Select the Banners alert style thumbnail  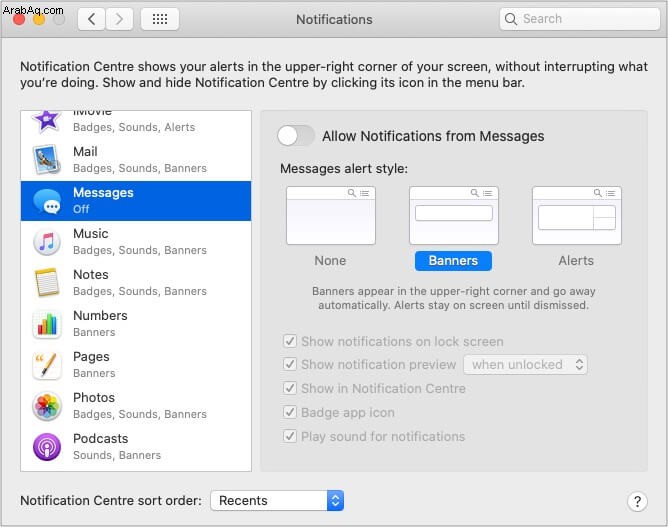454,215
